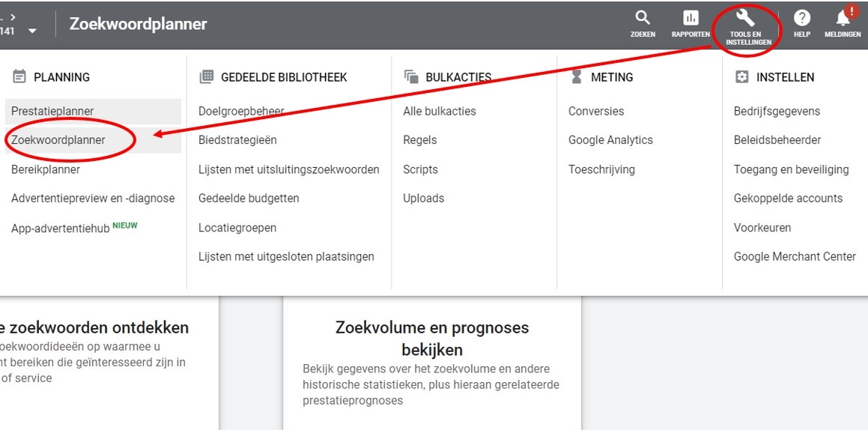Open Toegang en beveiliging
868x430 pixels.
791,169
